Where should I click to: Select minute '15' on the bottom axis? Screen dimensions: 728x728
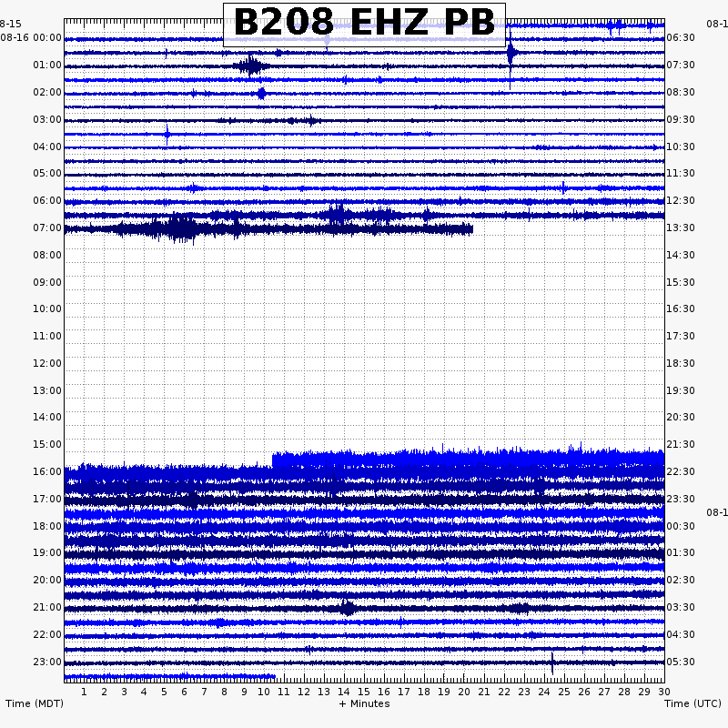click(x=364, y=693)
